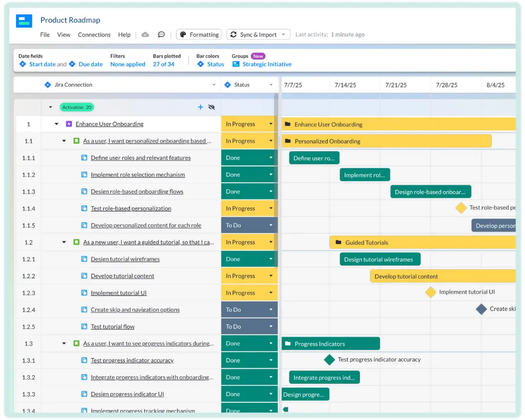Click the diamond icon in Status column header
The height and width of the screenshot is (420, 525).
point(228,85)
